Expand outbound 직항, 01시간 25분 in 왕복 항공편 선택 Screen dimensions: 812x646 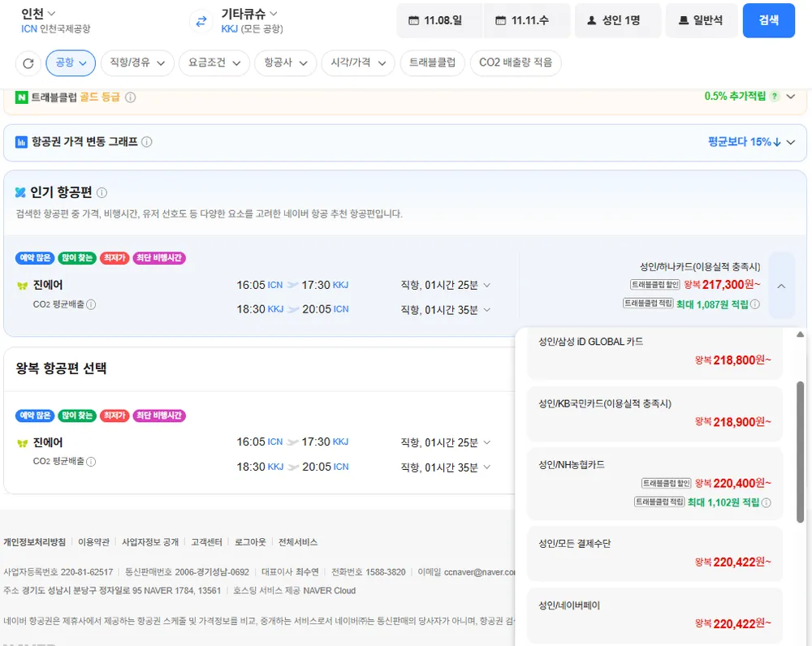click(x=486, y=442)
